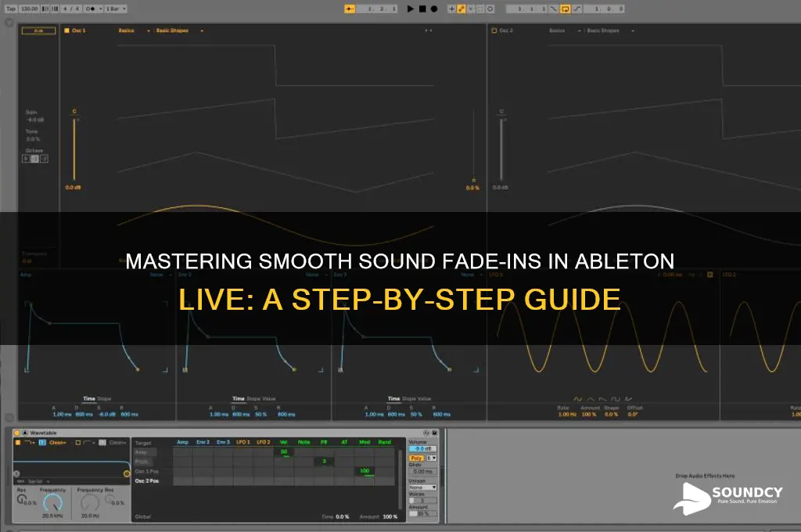Click the Sub oscillator toggle button
The image size is (801, 532).
(x=38, y=31)
